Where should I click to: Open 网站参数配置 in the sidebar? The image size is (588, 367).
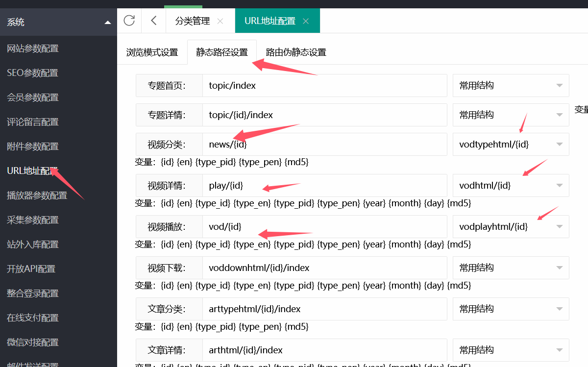(33, 49)
